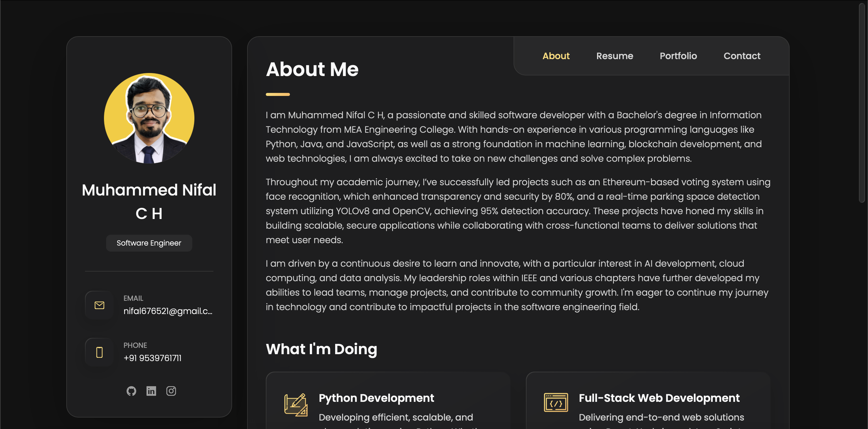Click the Full-Stack Web Development heading
868x429 pixels.
(x=659, y=398)
